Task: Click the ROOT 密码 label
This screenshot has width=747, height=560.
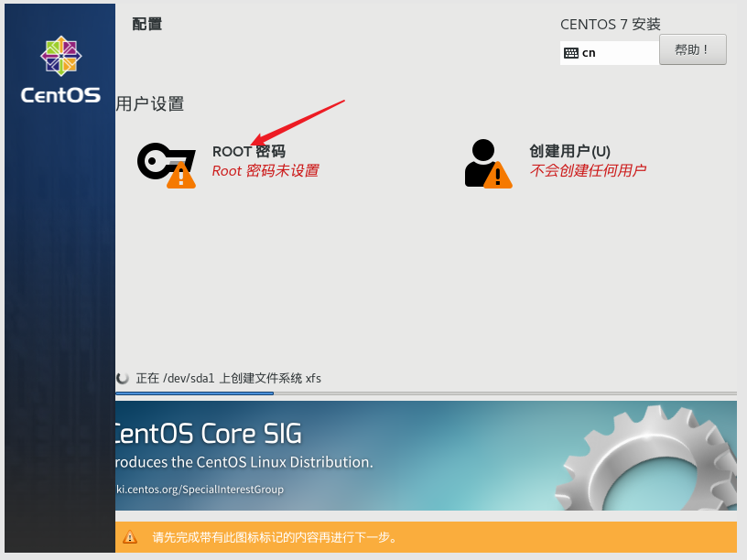Action: tap(249, 151)
